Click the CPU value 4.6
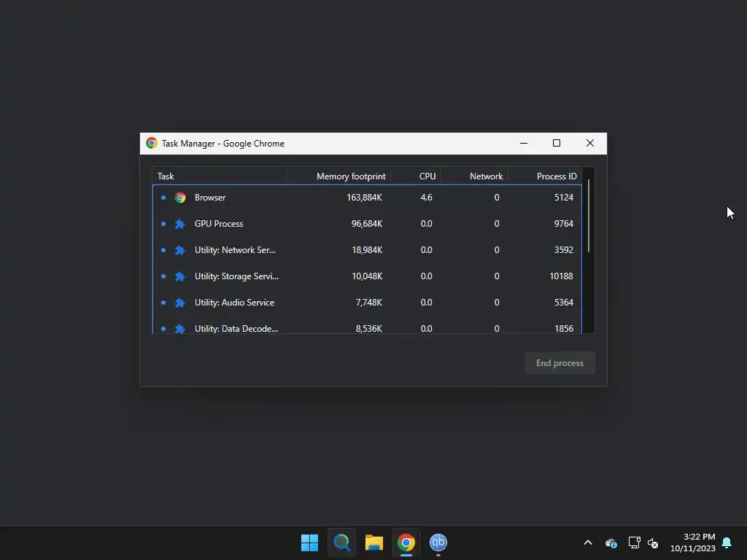Screen dimensions: 747x560 click(x=426, y=198)
